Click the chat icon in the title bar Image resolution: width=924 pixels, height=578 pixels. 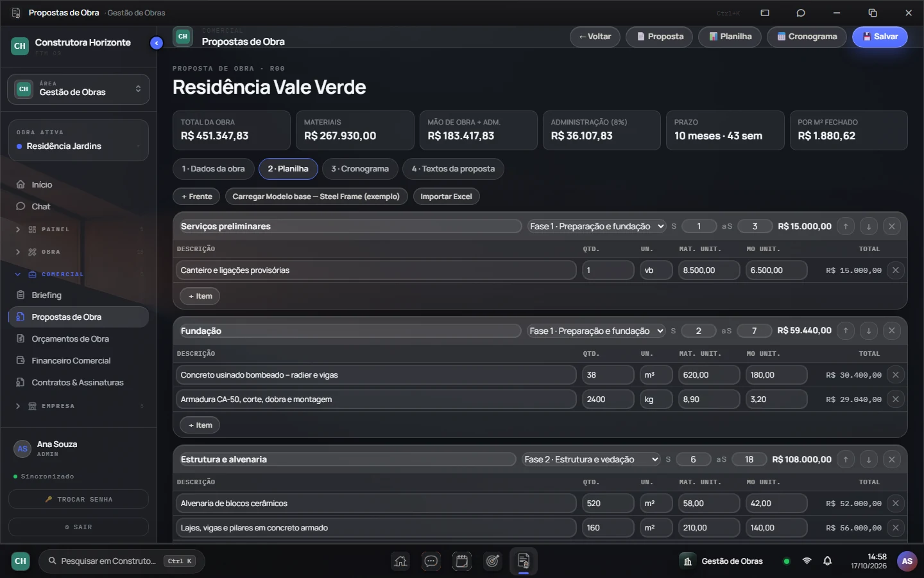coord(801,13)
